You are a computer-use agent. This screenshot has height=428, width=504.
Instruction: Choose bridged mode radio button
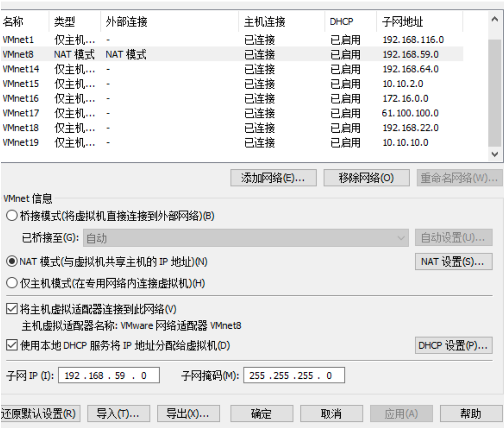(x=12, y=216)
